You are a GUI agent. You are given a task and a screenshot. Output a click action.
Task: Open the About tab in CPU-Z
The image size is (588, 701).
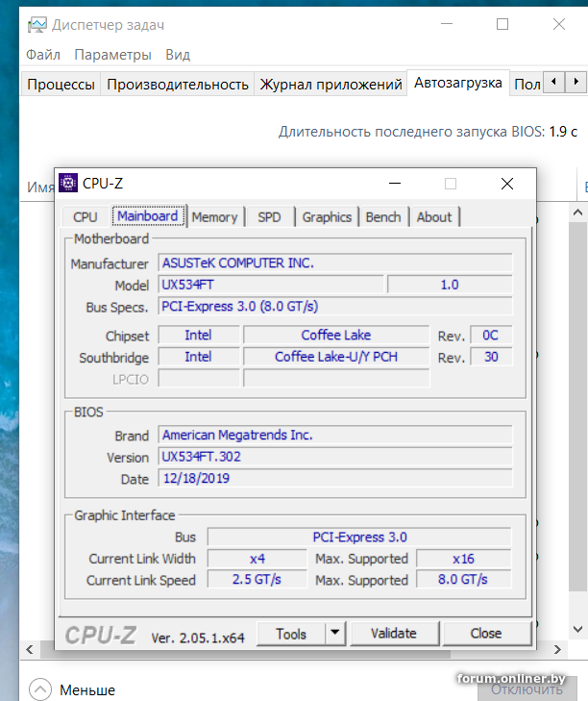(434, 217)
